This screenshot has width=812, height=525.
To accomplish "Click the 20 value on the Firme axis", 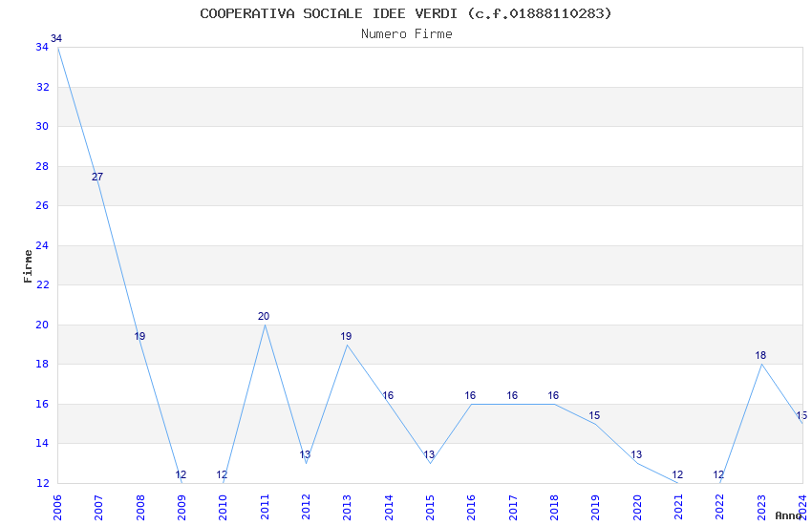I will pos(42,325).
